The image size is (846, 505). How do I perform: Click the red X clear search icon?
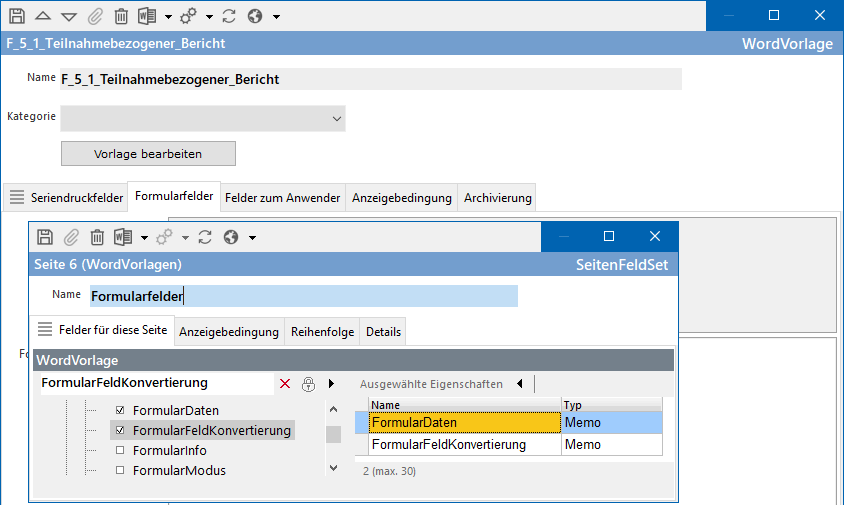[285, 383]
